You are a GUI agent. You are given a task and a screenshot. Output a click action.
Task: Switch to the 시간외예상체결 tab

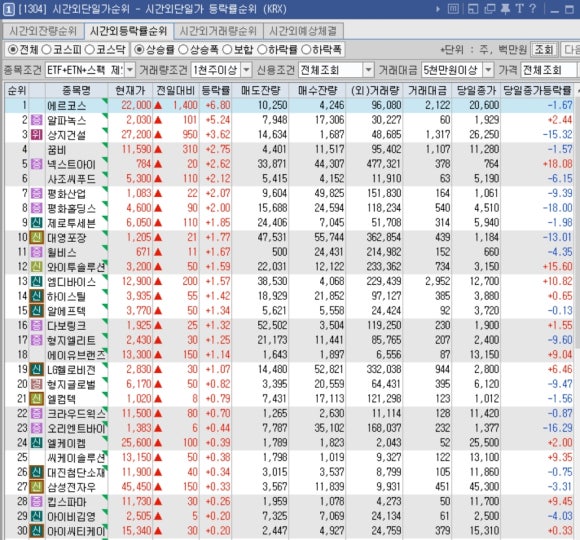[x=303, y=31]
